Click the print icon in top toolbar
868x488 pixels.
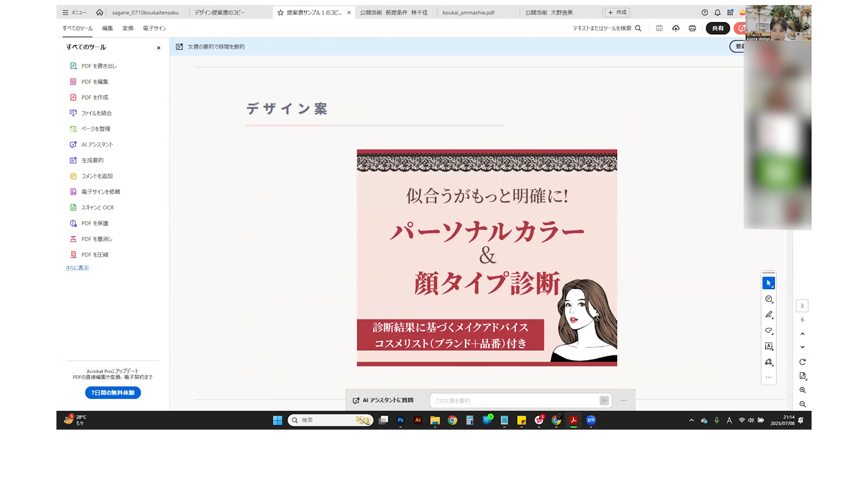pyautogui.click(x=692, y=28)
